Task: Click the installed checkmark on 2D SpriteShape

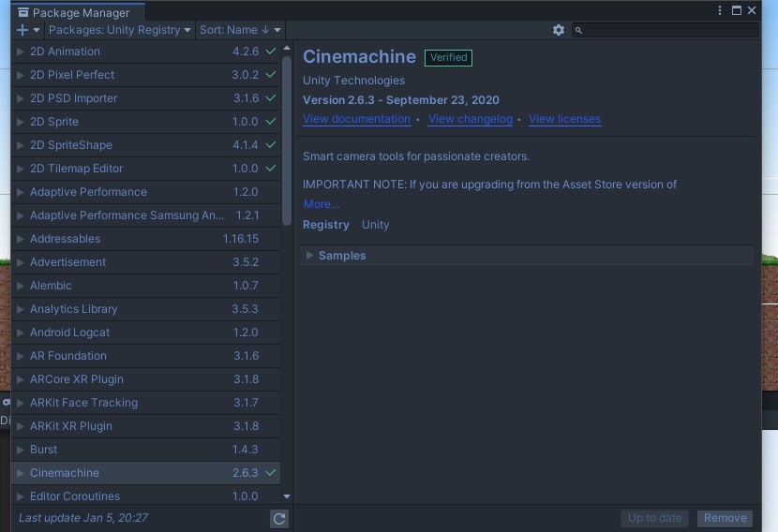Action: 270,145
